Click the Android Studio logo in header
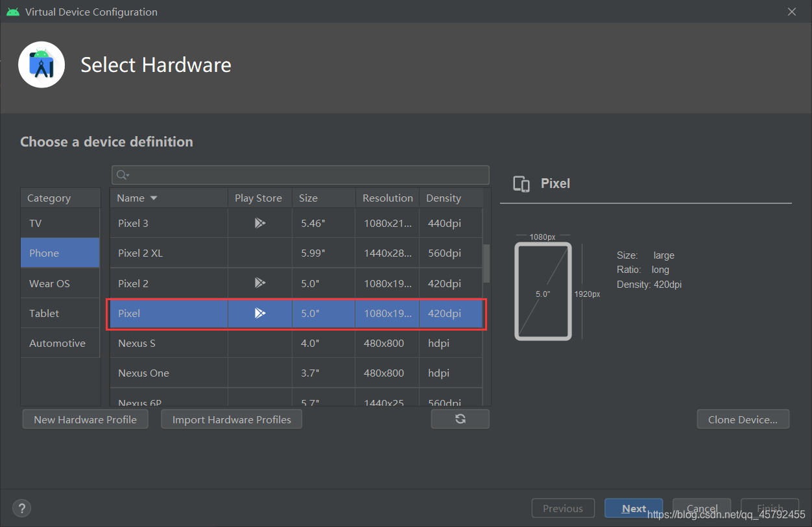This screenshot has width=812, height=527. tap(42, 65)
